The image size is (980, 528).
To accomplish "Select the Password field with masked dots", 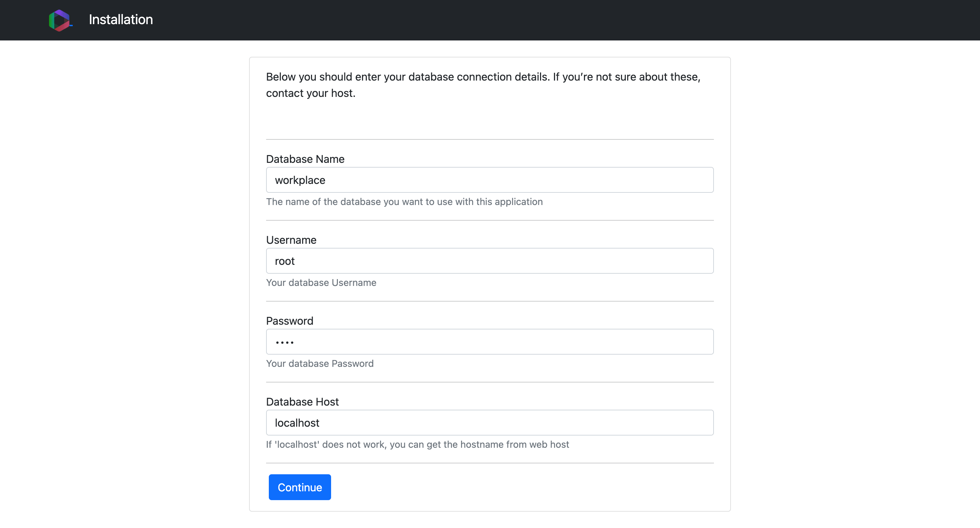I will (489, 342).
